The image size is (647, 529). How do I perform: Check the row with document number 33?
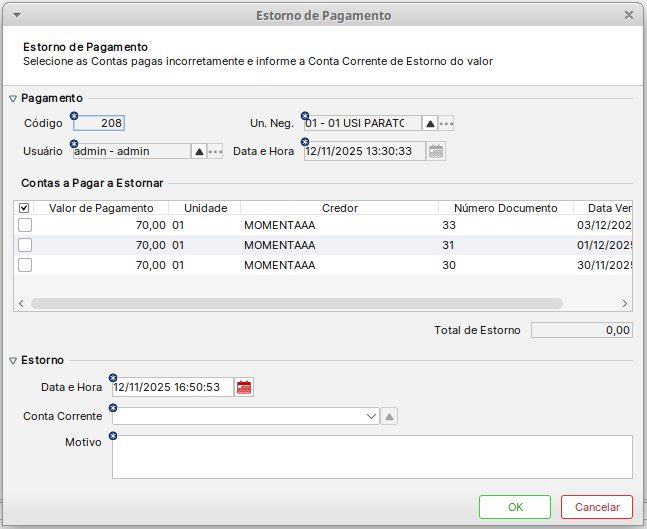[25, 225]
